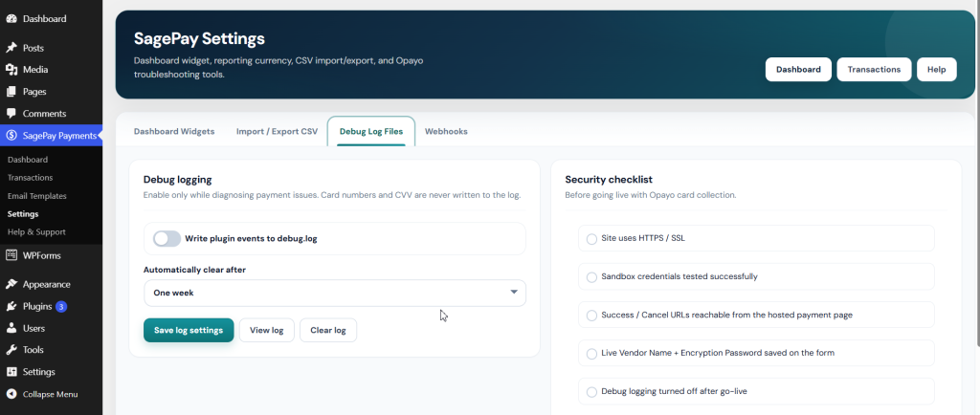Viewport: 980px width, 415px height.
Task: Click the page vertical scrollbar
Action: click(x=977, y=175)
